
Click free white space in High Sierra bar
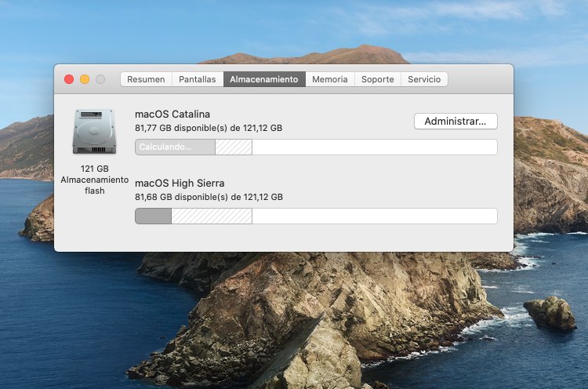[374, 216]
